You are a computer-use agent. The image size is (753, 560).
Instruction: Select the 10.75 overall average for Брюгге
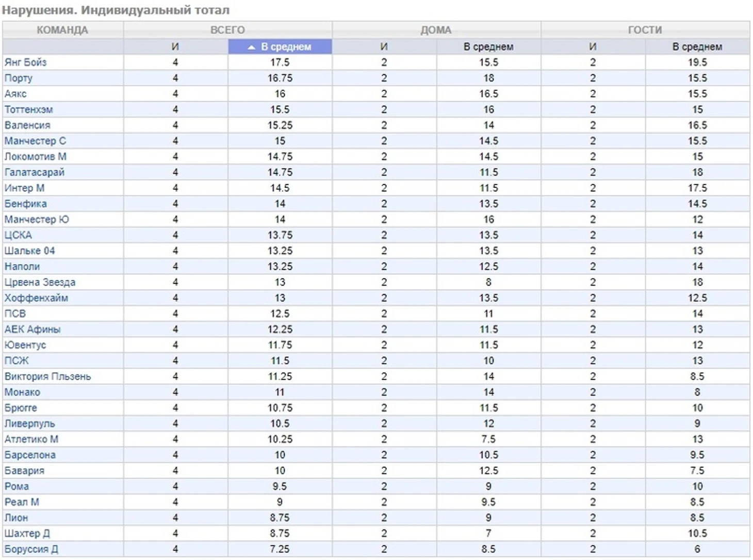click(x=280, y=408)
